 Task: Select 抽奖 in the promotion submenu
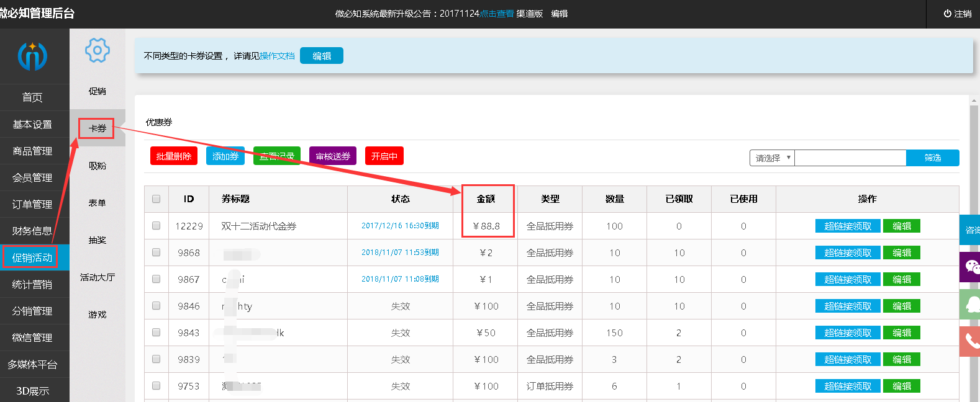pyautogui.click(x=97, y=240)
